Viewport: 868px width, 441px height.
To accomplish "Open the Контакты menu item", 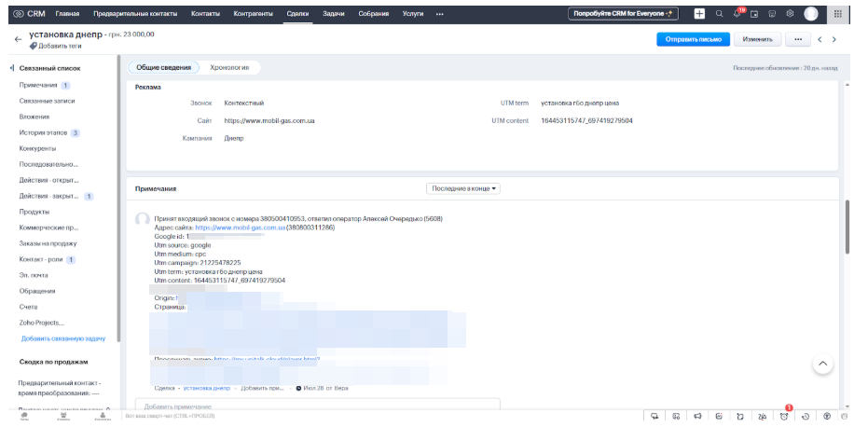I will coord(206,14).
